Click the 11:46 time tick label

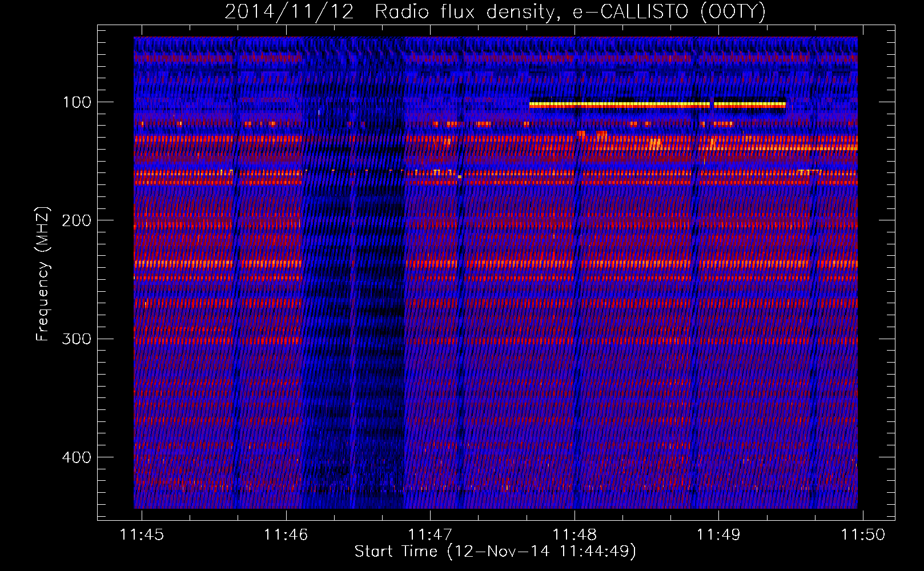tap(286, 534)
